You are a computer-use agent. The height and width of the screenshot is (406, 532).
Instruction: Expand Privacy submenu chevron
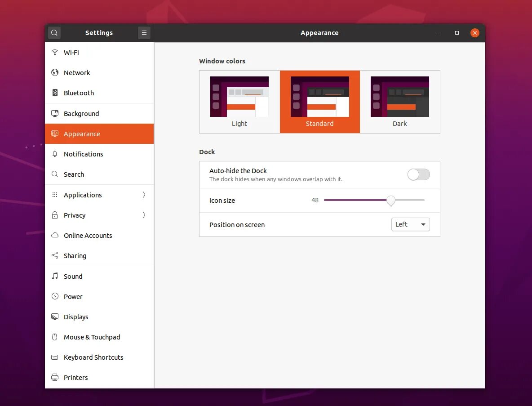coord(144,215)
